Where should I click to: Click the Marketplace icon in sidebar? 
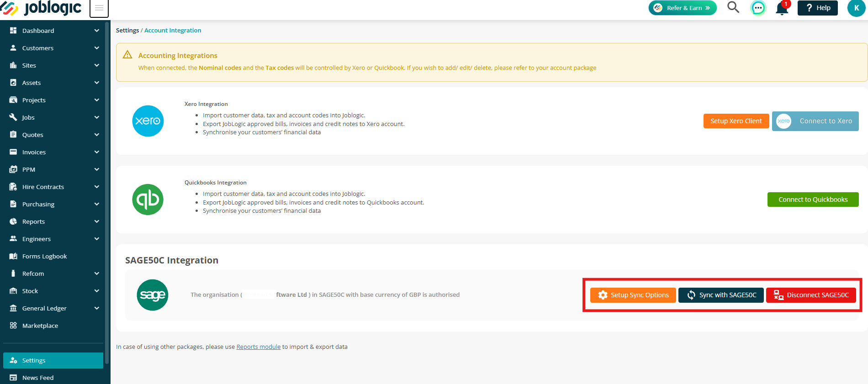pos(13,325)
